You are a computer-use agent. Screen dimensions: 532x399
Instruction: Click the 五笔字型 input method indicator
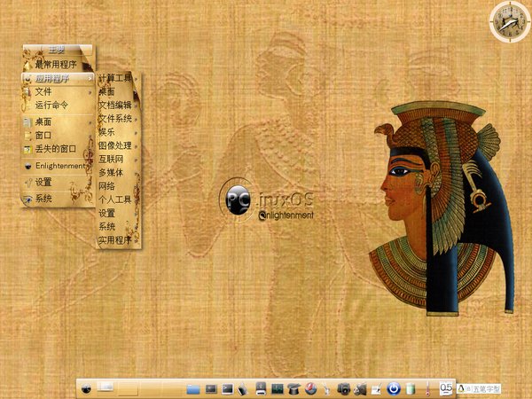pyautogui.click(x=482, y=388)
